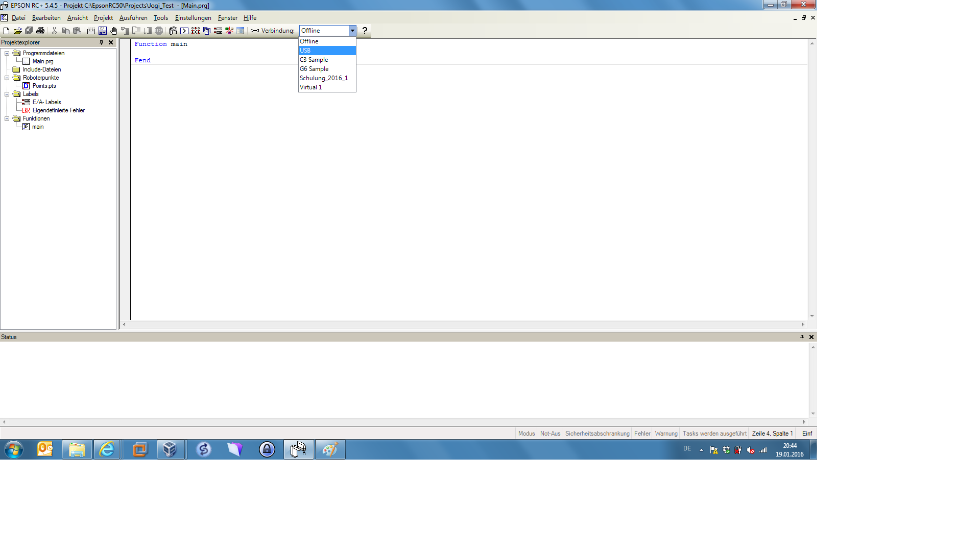Collapse the Roboterpunkte tree node

pos(7,78)
